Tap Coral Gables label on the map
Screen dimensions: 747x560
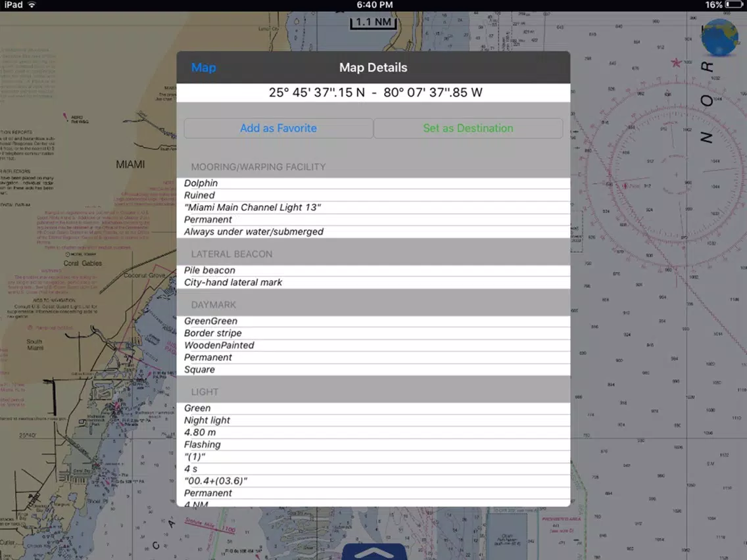tap(82, 264)
